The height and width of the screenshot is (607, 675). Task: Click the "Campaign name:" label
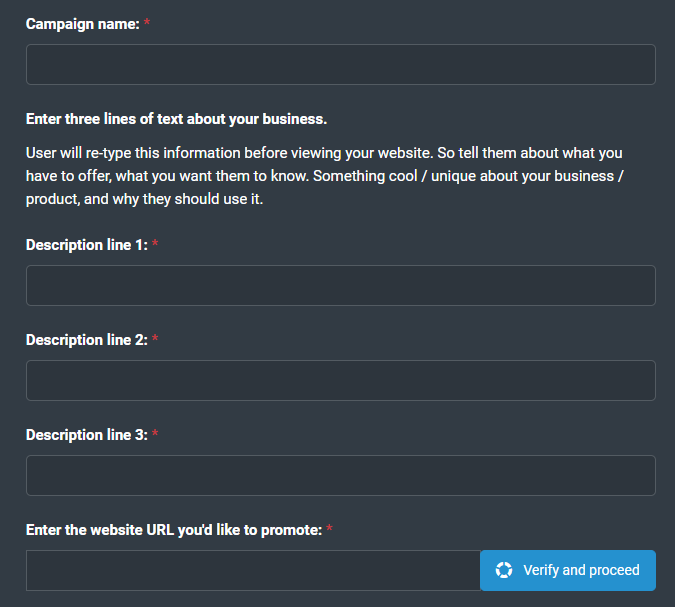pos(83,24)
